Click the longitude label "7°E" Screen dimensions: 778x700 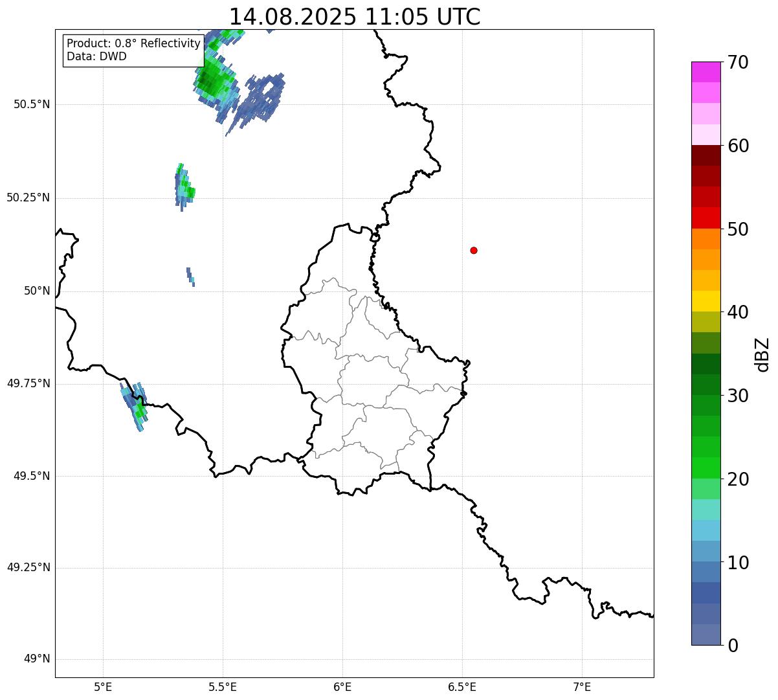[582, 686]
